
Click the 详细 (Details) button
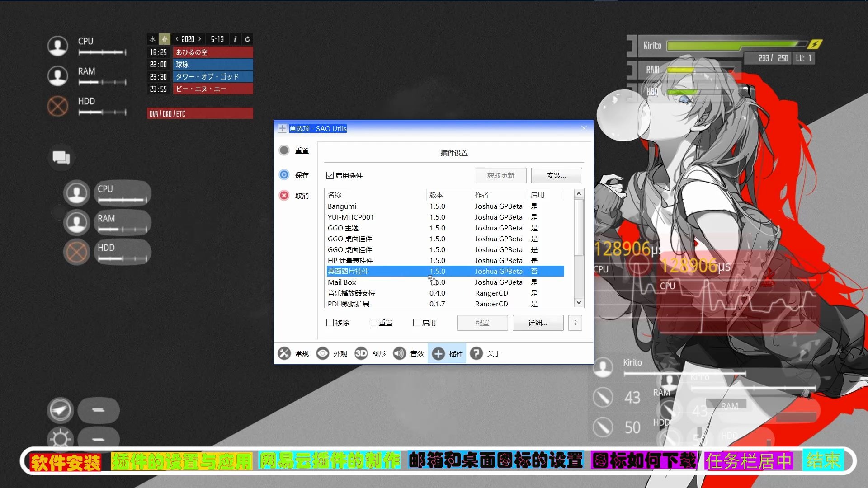537,322
